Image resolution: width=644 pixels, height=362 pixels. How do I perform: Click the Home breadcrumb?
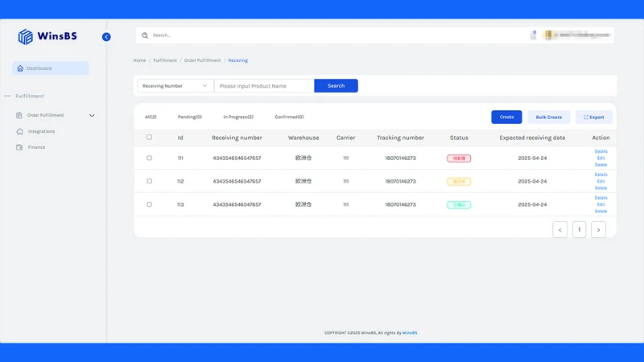point(139,60)
